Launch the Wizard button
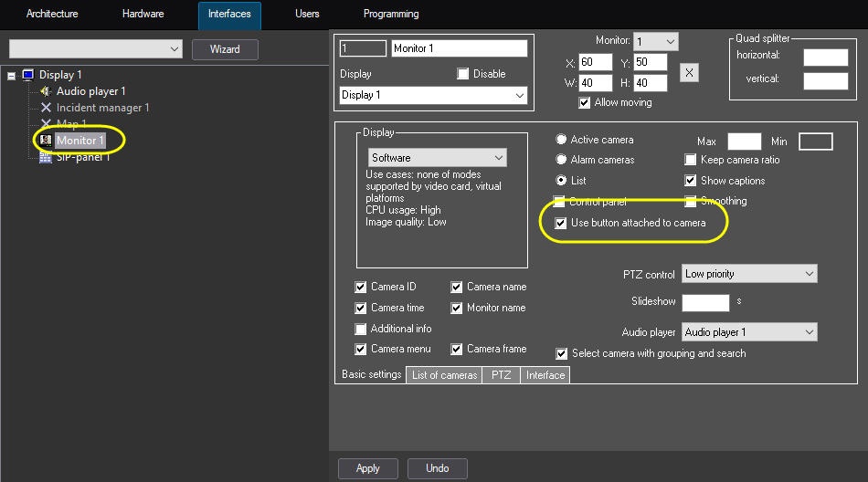This screenshot has height=482, width=868. click(x=225, y=49)
